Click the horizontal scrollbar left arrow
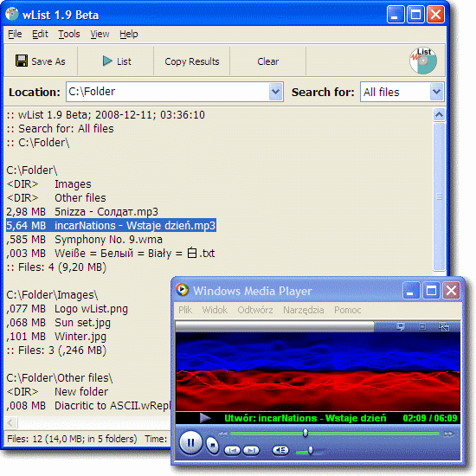Image resolution: width=476 pixels, height=476 pixels. (x=10, y=422)
